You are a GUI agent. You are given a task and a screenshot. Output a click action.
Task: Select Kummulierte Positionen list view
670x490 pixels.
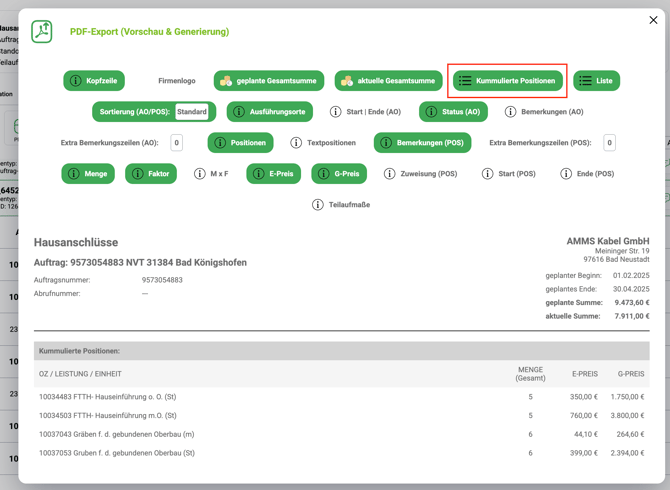507,81
